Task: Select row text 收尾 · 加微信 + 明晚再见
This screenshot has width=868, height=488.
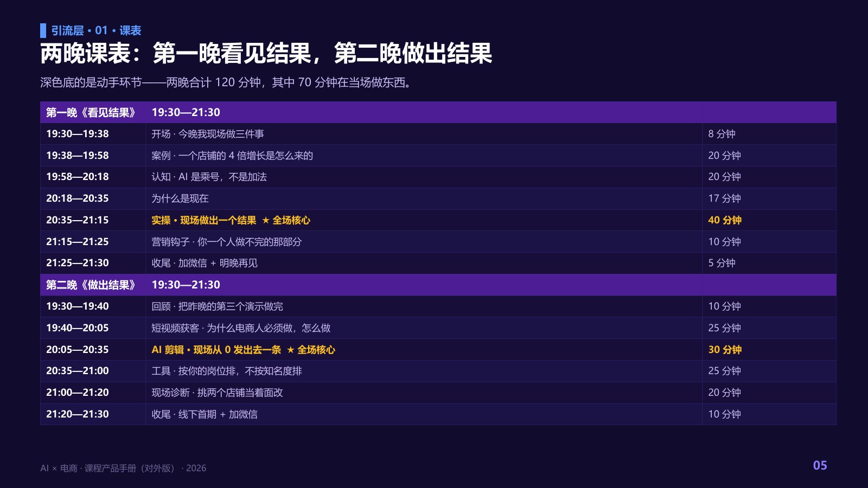Action: (205, 263)
